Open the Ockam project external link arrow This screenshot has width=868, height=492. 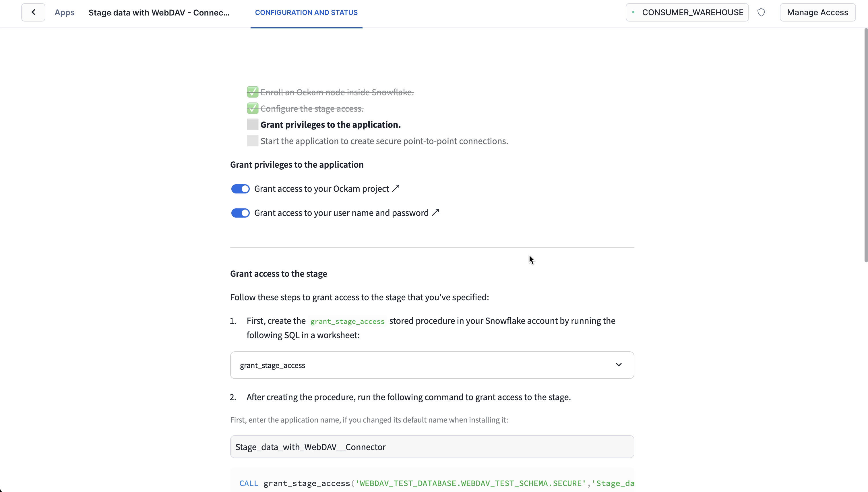pos(396,188)
